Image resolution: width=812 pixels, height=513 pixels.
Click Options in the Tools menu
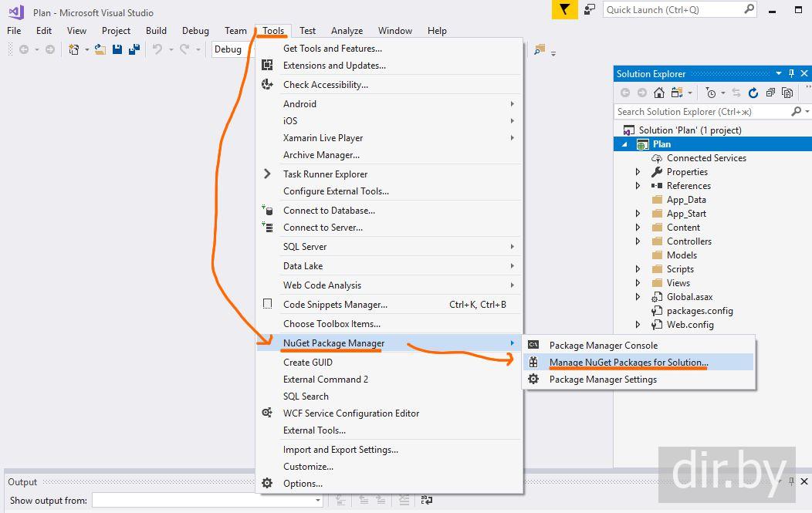tap(303, 484)
